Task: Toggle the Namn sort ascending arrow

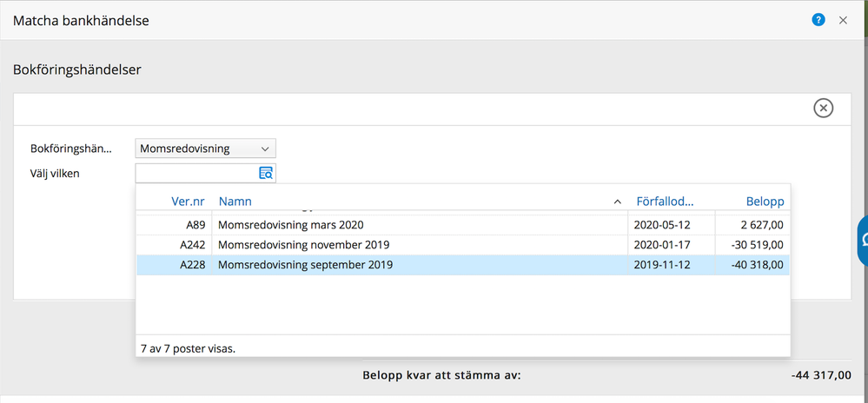Action: click(x=618, y=202)
